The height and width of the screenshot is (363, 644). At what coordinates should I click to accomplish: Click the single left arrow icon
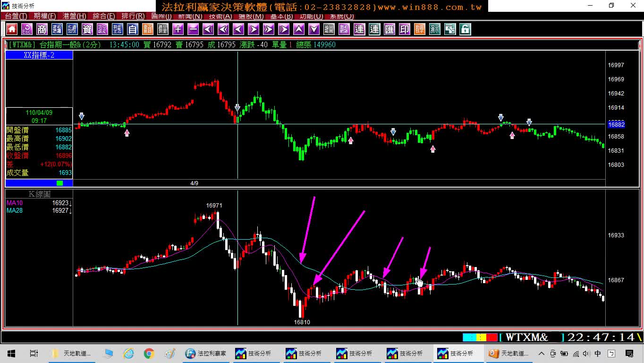point(238,29)
